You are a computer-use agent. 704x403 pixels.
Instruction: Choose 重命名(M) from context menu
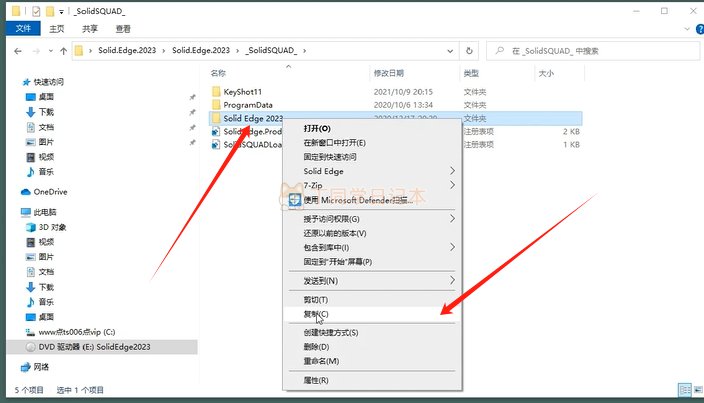pyautogui.click(x=321, y=361)
